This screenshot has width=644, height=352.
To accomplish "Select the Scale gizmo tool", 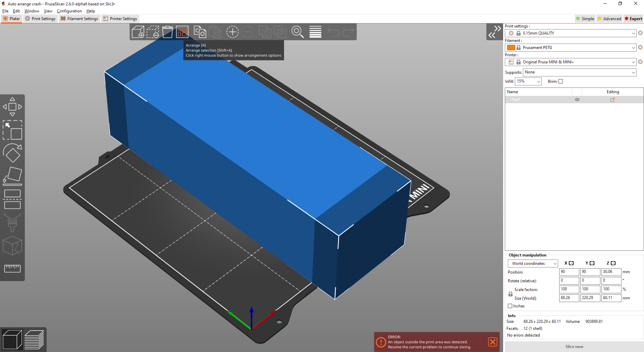I will tap(12, 130).
